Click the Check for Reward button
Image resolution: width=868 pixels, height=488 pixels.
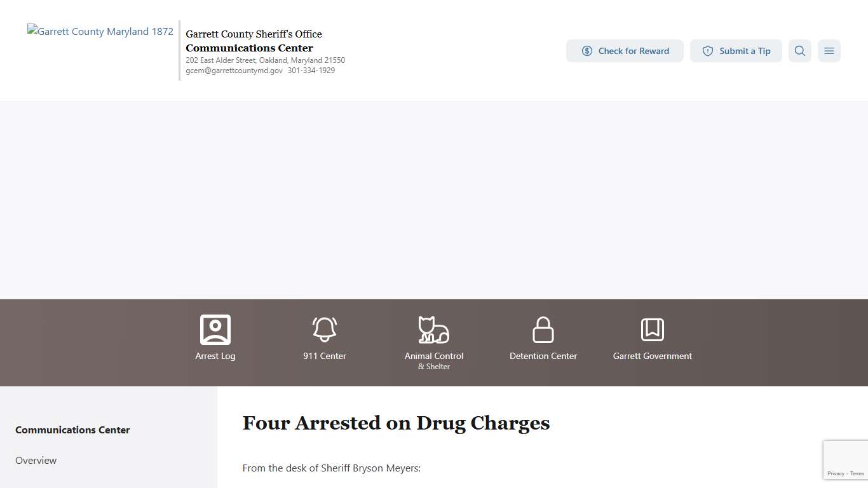[625, 51]
